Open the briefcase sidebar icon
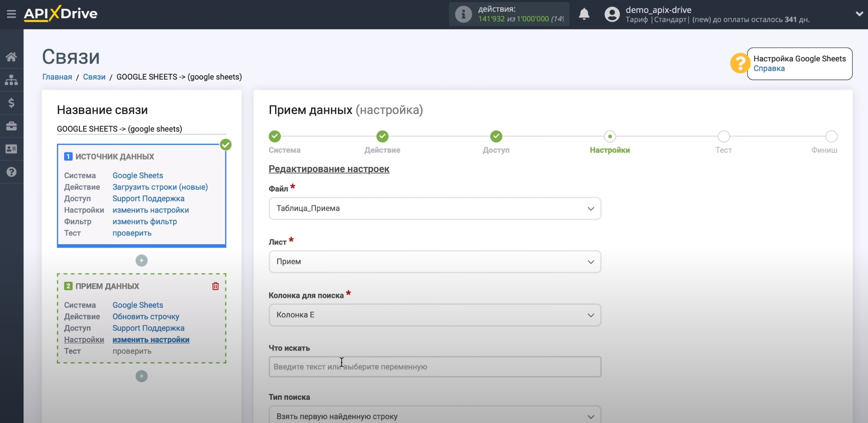This screenshot has height=423, width=868. 12,126
